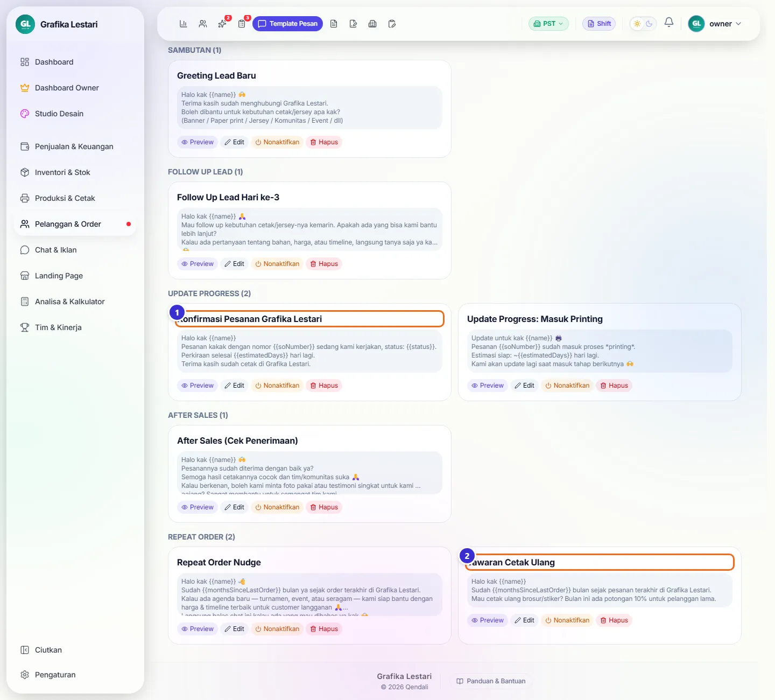Image resolution: width=775 pixels, height=700 pixels.
Task: Preview the Tawaran Cetak Ulang template
Action: coord(488,620)
